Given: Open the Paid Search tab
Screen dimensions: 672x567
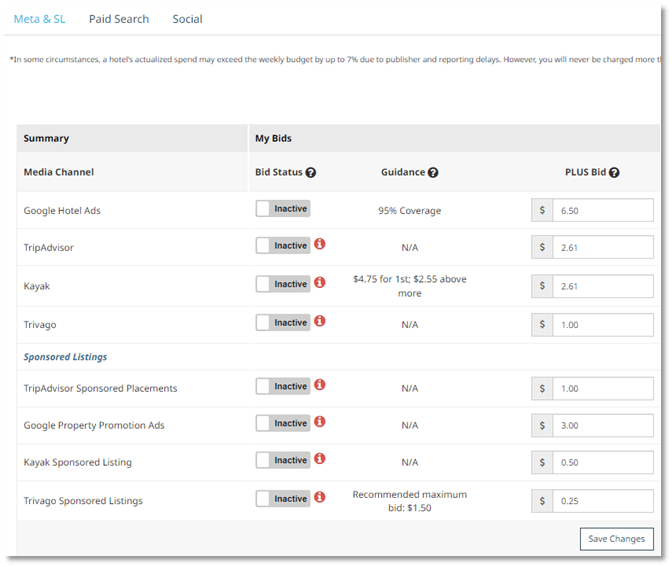Looking at the screenshot, I should coord(119,19).
